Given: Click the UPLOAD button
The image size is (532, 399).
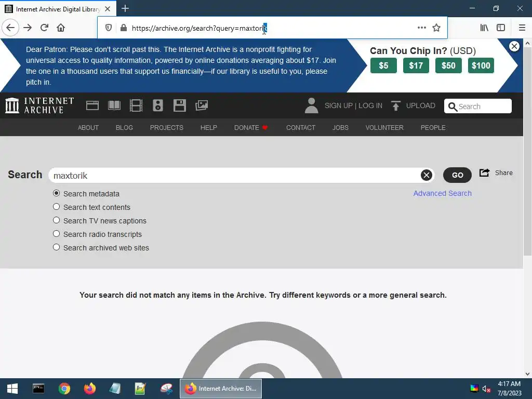Looking at the screenshot, I should pos(413,105).
